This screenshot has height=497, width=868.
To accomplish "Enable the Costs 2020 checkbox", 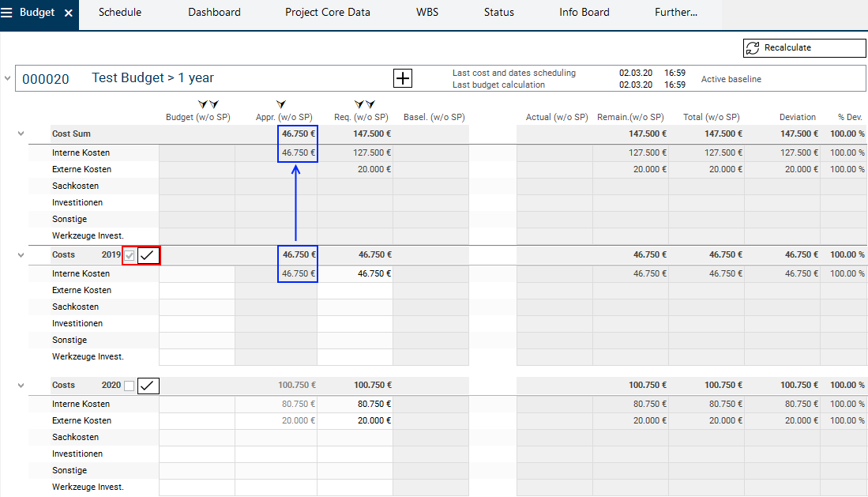I will coord(130,386).
